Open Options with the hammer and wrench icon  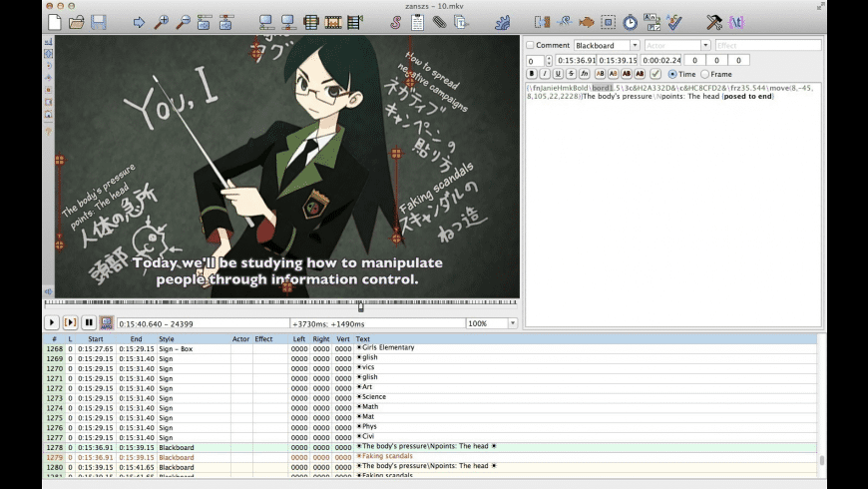pyautogui.click(x=714, y=22)
